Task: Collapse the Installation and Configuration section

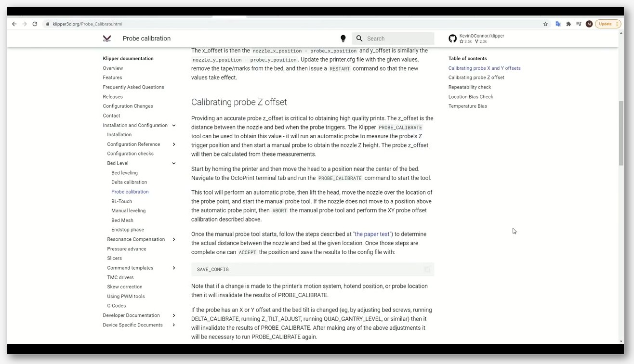Action: pyautogui.click(x=174, y=125)
